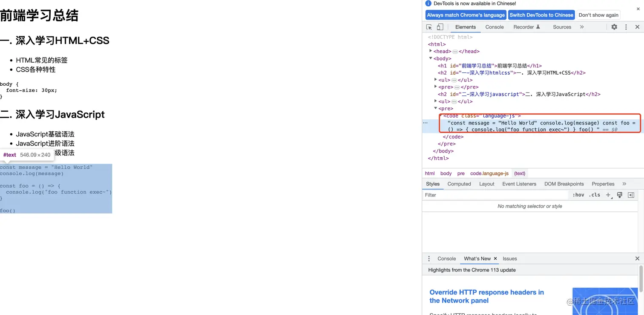
Task: Collapse the expanded pre element node
Action: [x=436, y=109]
